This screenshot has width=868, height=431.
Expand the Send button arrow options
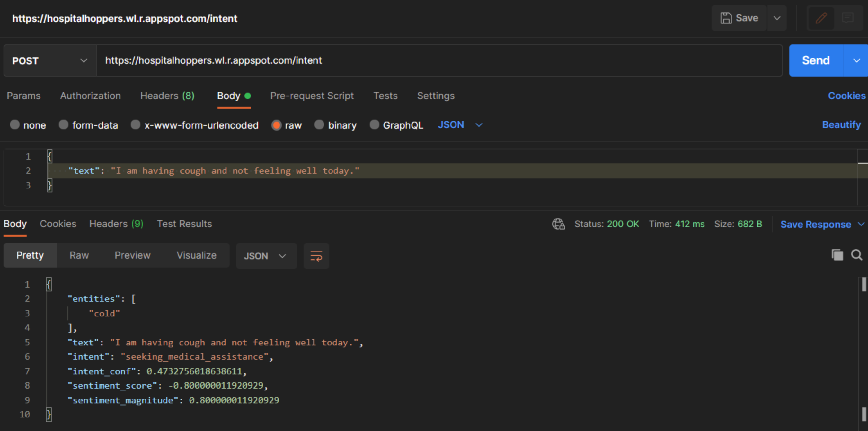[x=856, y=61]
